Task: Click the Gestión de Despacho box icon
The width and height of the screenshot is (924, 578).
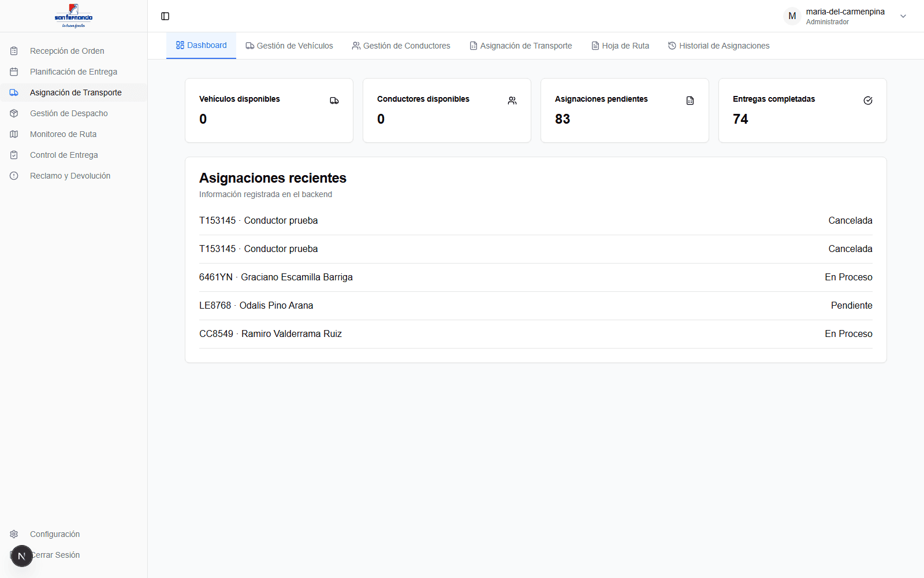Action: (x=14, y=113)
